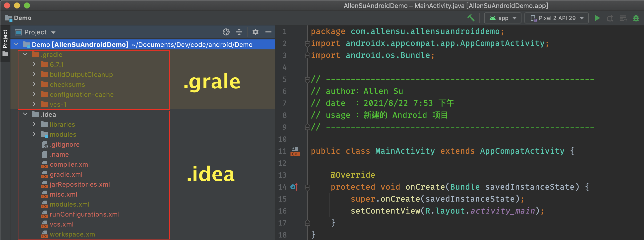The height and width of the screenshot is (240, 644).
Task: Collapse the Demo root project node
Action: pyautogui.click(x=16, y=45)
